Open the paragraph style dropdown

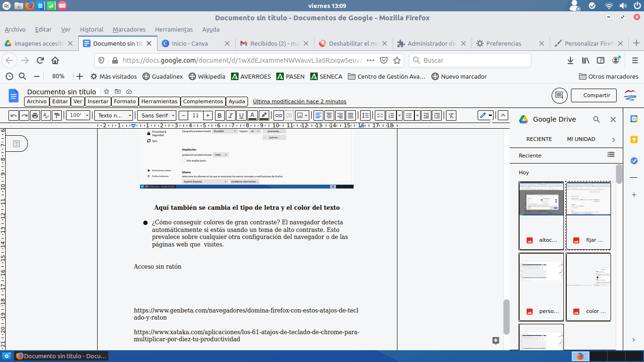pyautogui.click(x=114, y=115)
